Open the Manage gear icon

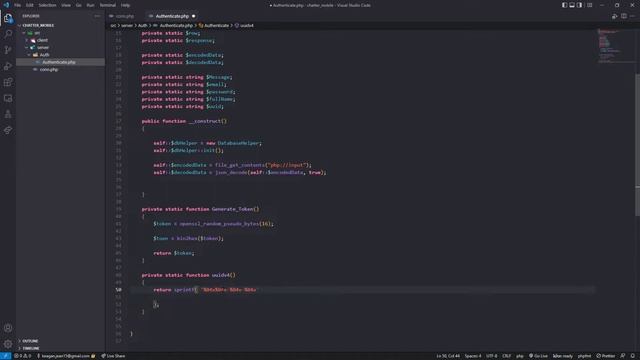click(8, 344)
